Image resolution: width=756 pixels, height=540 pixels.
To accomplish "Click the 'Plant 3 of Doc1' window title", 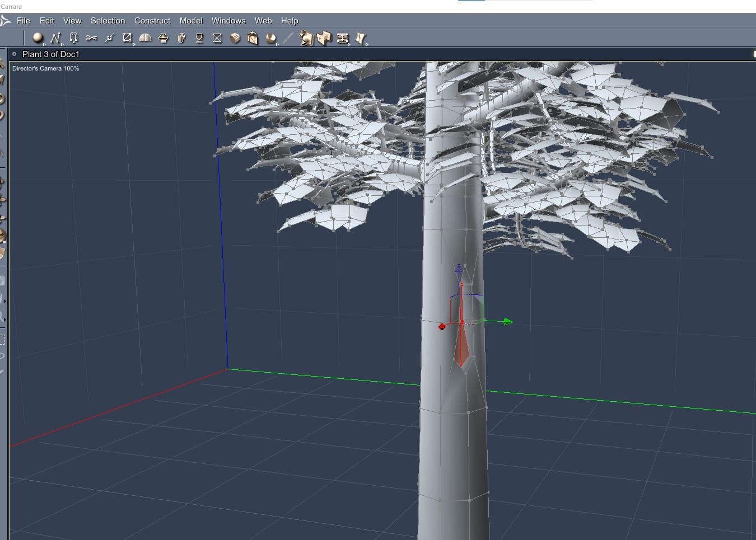I will [51, 54].
